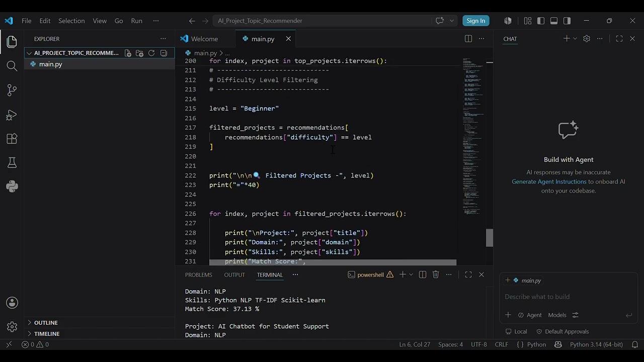Click Spaces: 4 indentation setting

(450, 344)
